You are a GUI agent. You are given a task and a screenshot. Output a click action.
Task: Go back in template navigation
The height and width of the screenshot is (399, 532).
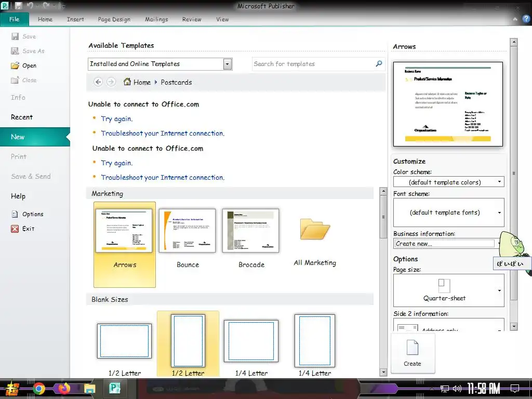[98, 82]
